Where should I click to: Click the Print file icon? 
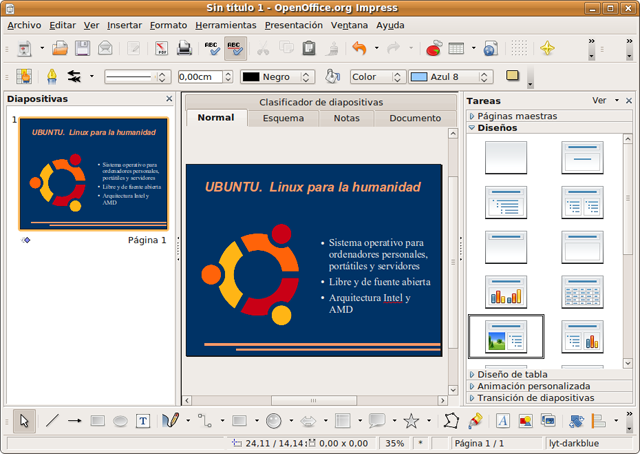pos(185,48)
